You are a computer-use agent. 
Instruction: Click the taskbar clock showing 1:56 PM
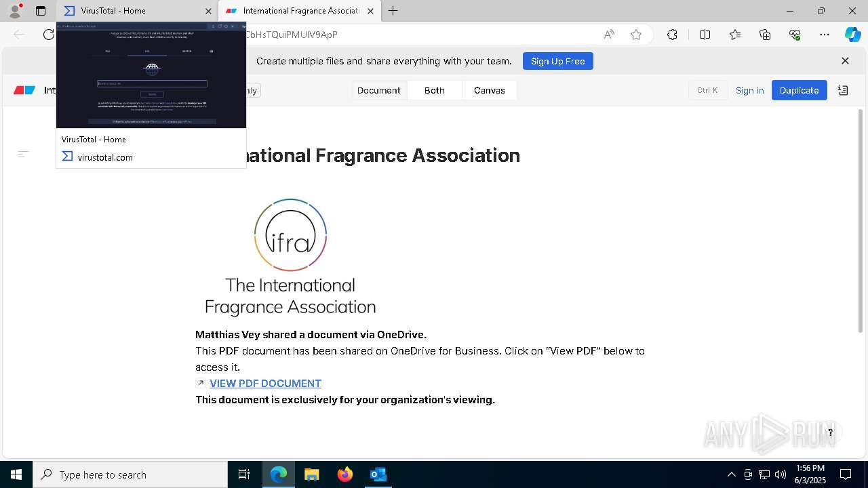[810, 474]
